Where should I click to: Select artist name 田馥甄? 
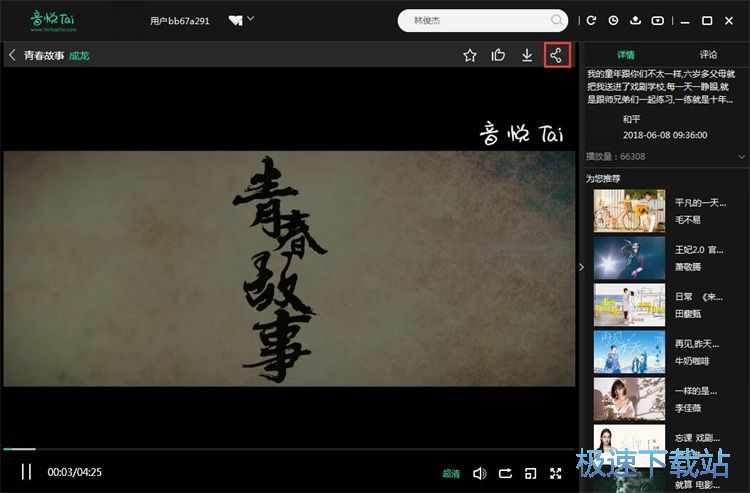687,314
